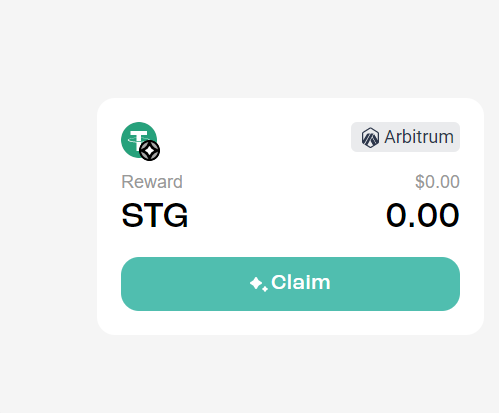The width and height of the screenshot is (499, 413).
Task: Click the small star below the sparkle
Action: tap(265, 289)
